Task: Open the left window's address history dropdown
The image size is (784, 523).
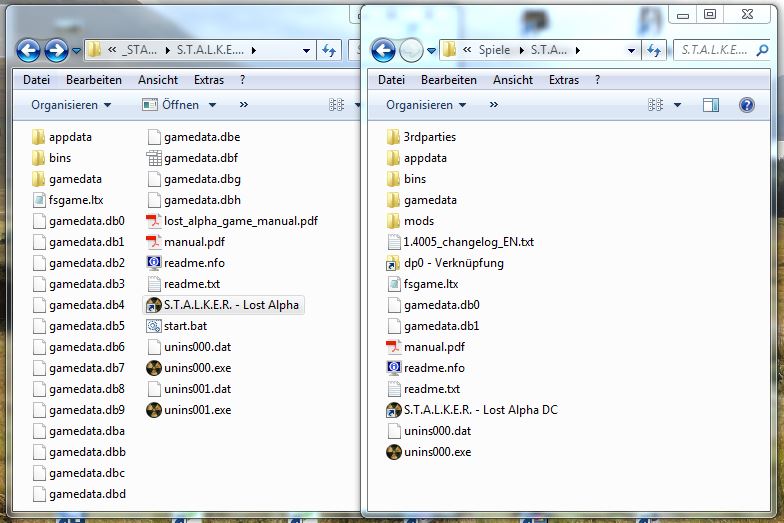Action: (306, 50)
